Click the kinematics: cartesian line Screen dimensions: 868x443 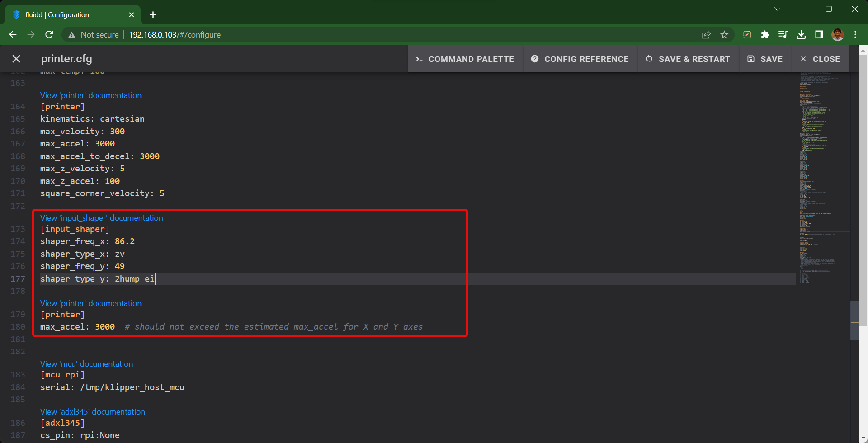coord(92,119)
